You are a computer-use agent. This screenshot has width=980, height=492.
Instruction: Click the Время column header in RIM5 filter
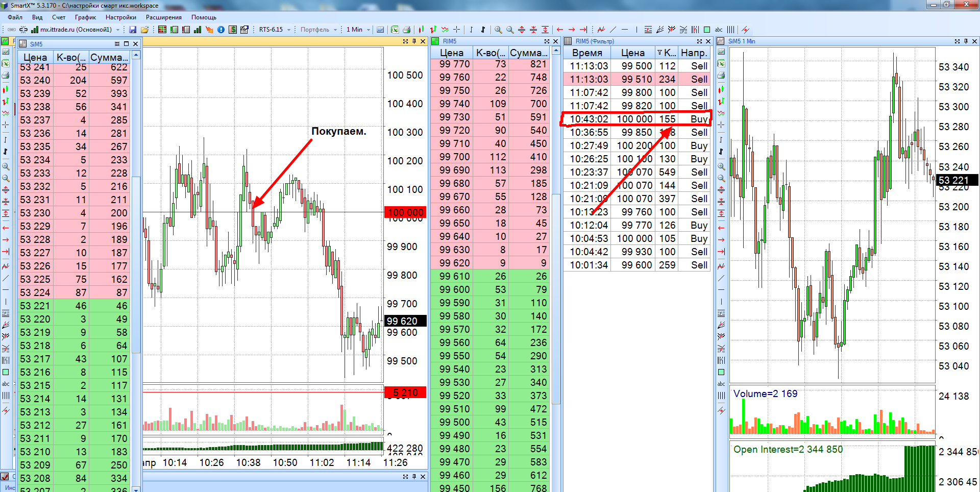(x=587, y=53)
